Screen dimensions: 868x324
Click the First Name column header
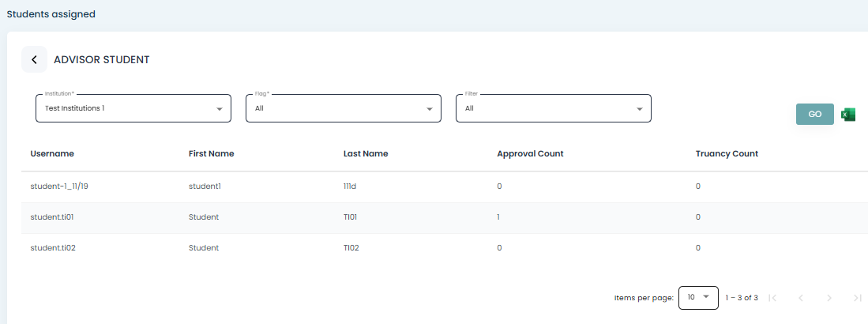click(211, 153)
